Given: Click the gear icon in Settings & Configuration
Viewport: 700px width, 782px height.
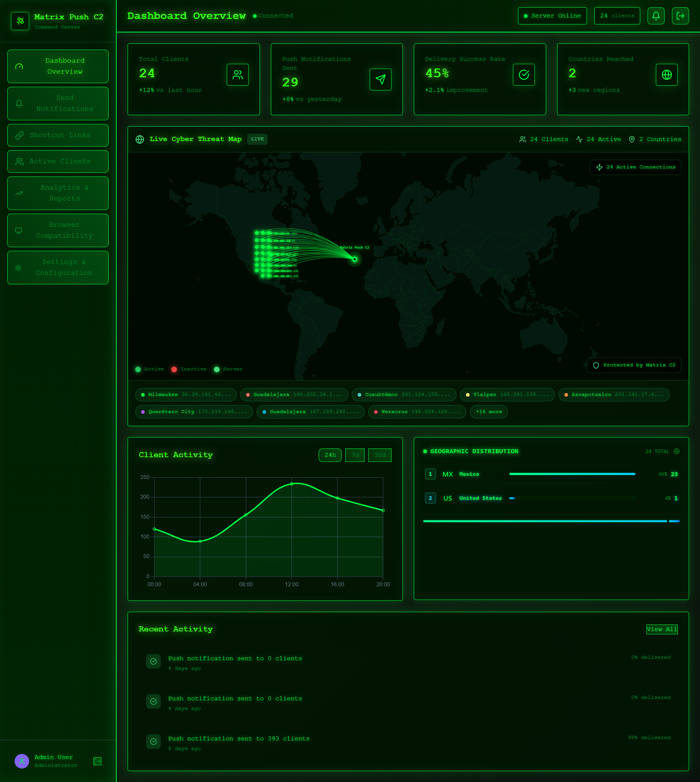Looking at the screenshot, I should coord(18,268).
